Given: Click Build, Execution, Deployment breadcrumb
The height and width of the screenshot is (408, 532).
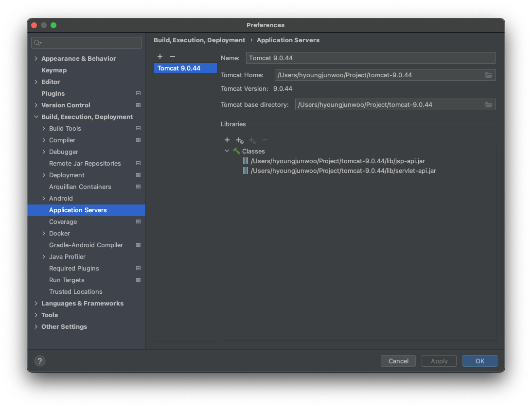Looking at the screenshot, I should 199,40.
